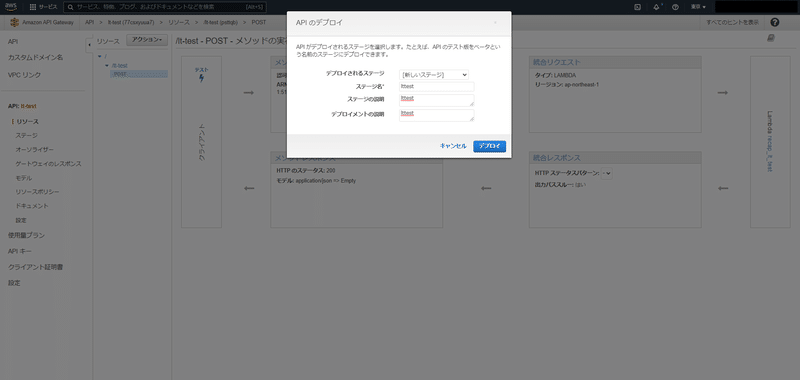Select ドキュメント in the API submenu
The width and height of the screenshot is (800, 380).
coord(32,206)
